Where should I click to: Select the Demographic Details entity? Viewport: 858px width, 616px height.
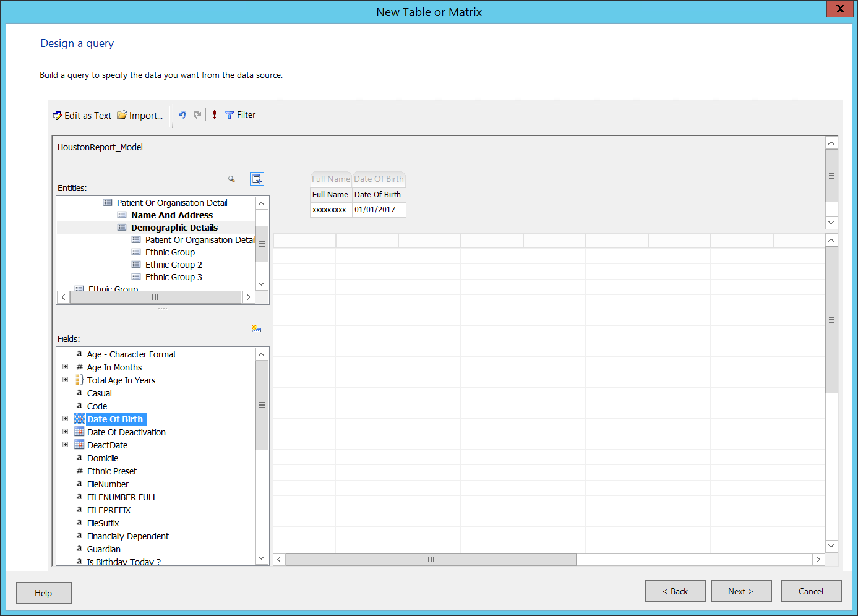coord(174,228)
